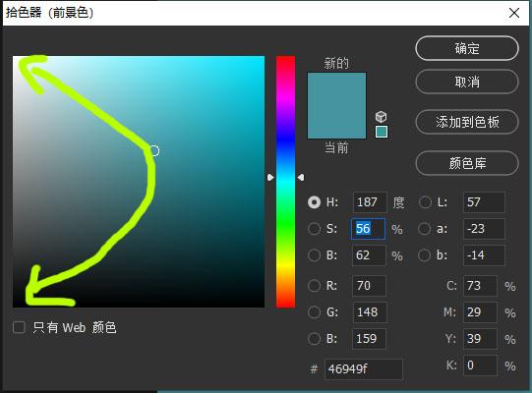Close the color picker dialog

click(514, 13)
